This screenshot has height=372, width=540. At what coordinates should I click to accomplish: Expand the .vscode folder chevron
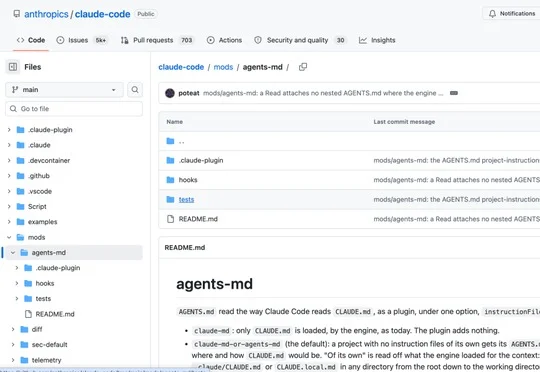(x=9, y=191)
